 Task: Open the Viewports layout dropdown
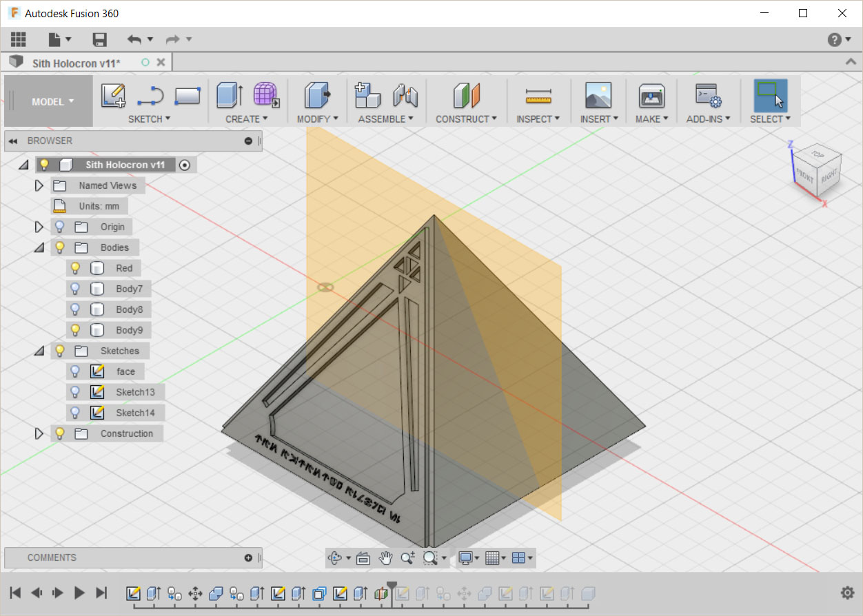[x=523, y=558]
